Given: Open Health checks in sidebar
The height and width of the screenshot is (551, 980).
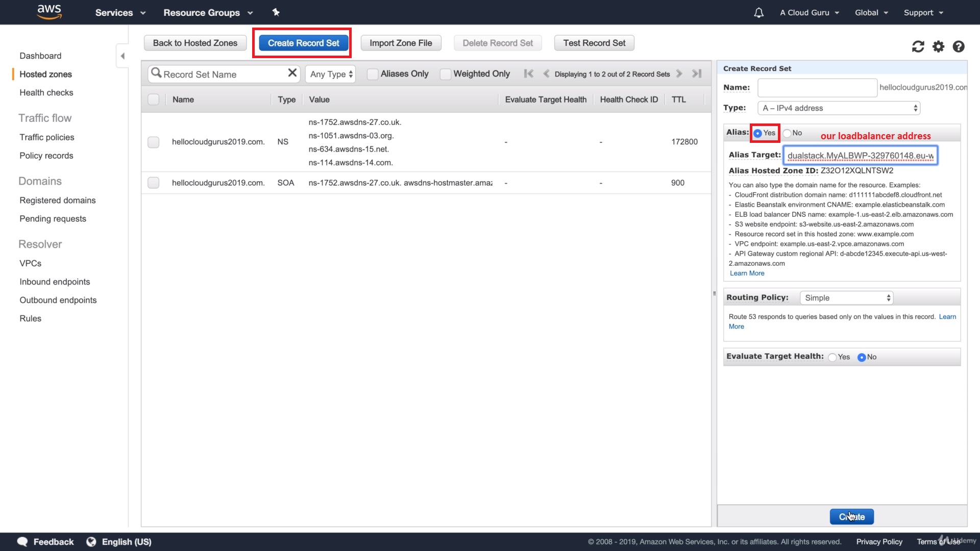Looking at the screenshot, I should pos(46,92).
